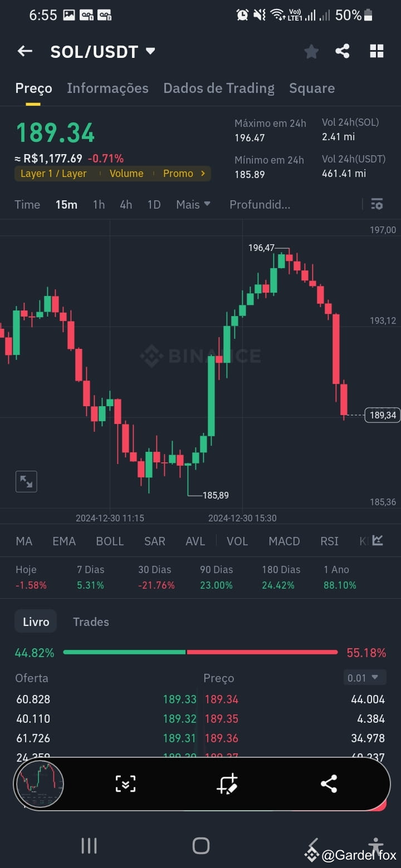Screen dimensions: 401x868
Task: Expand chart to fullscreen
Action: coord(26,482)
